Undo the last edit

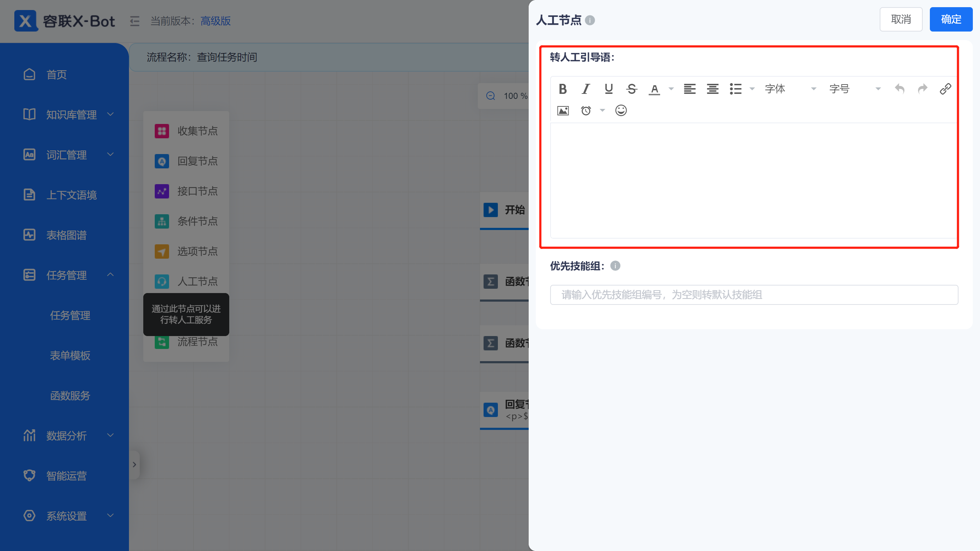(x=899, y=89)
